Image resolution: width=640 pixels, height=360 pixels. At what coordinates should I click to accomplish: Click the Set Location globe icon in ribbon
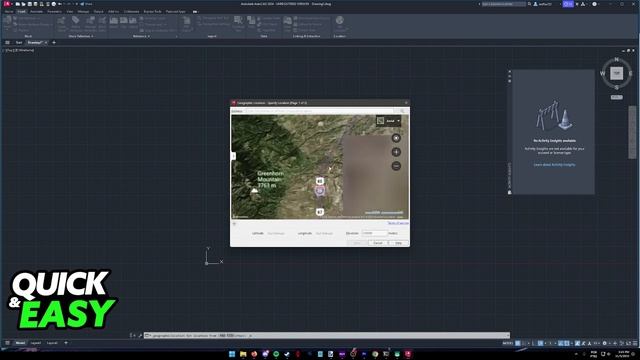pyautogui.click(x=340, y=20)
